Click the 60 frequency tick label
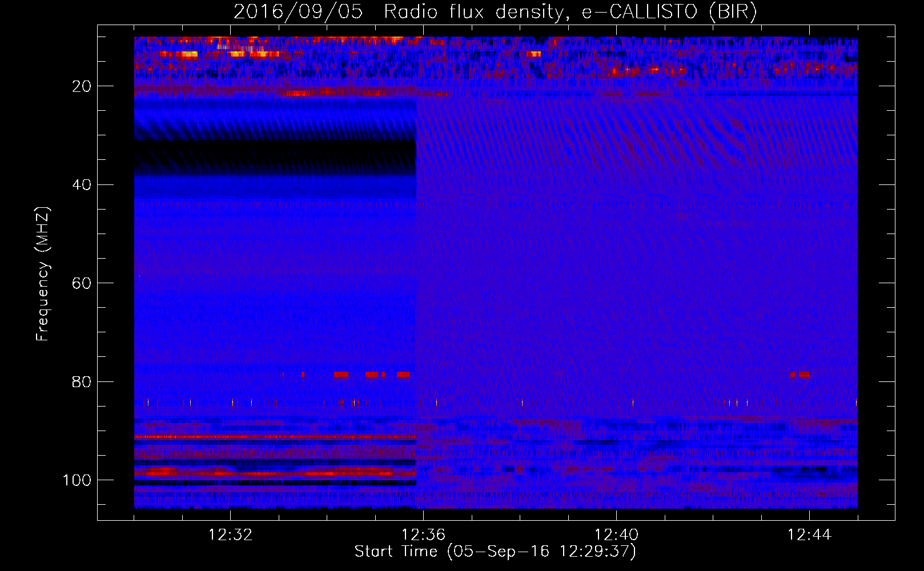The image size is (924, 571). point(82,283)
